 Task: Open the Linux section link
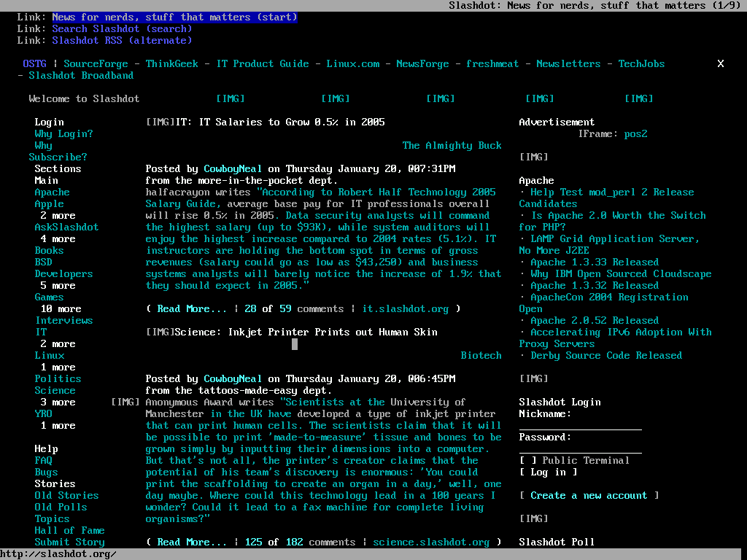[49, 356]
